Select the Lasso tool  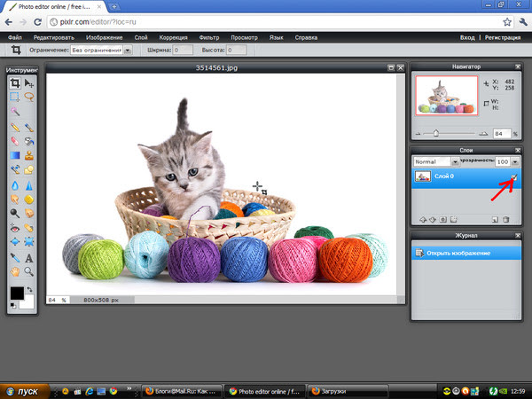click(x=29, y=97)
